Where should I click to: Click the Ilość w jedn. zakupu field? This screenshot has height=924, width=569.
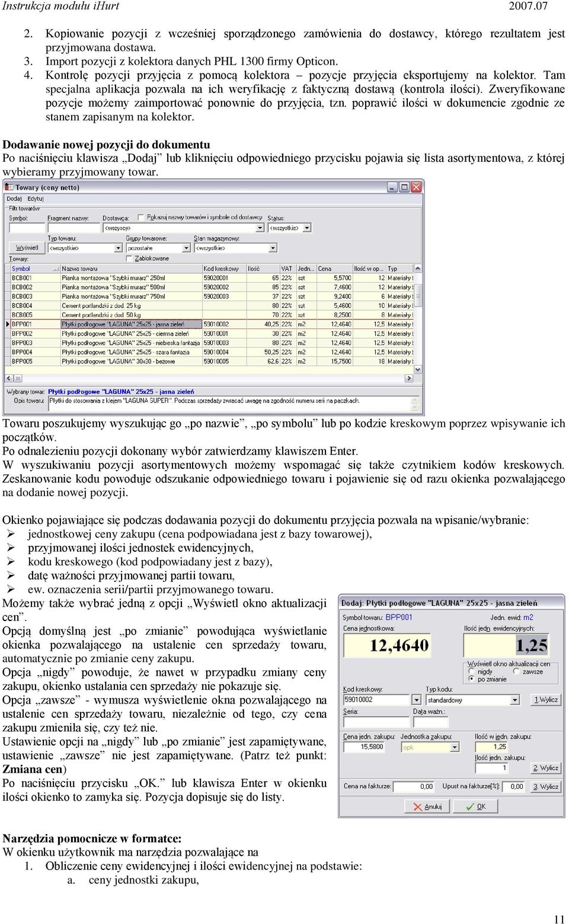492,747
